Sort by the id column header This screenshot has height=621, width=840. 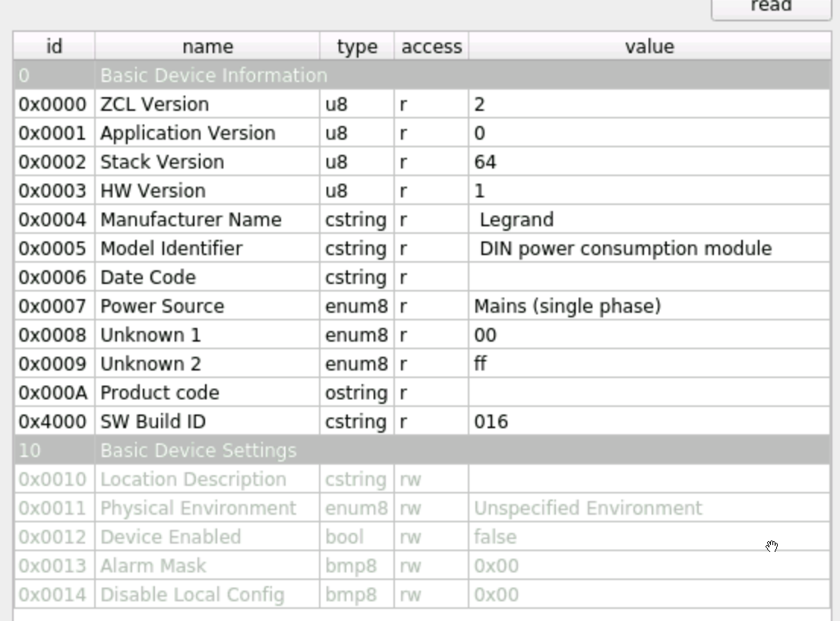54,46
